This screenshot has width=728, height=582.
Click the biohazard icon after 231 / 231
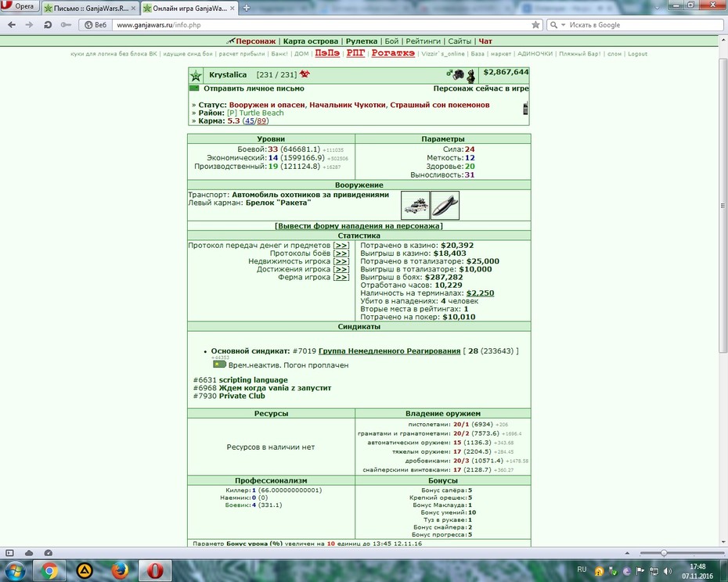[305, 74]
